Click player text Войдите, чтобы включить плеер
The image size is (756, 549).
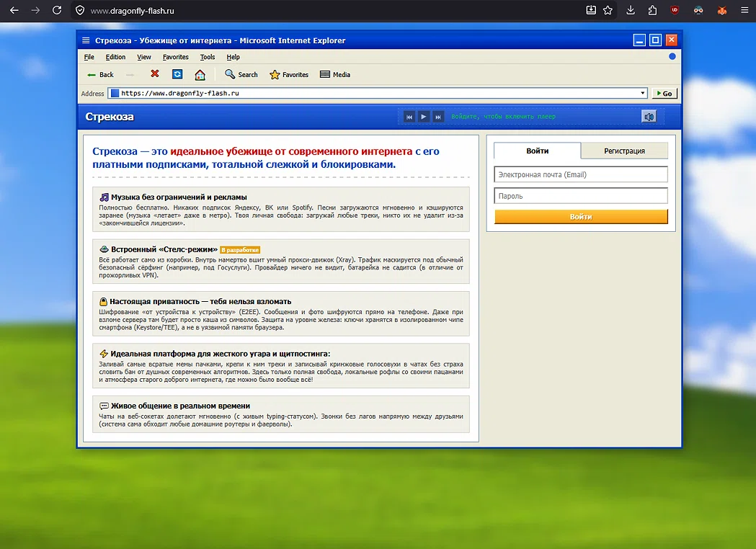pyautogui.click(x=503, y=117)
